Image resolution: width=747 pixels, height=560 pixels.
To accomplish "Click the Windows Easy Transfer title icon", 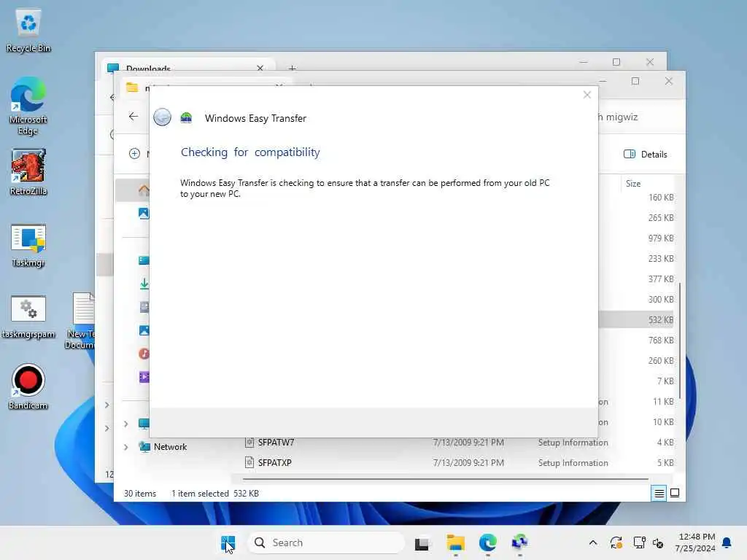I will coord(186,117).
